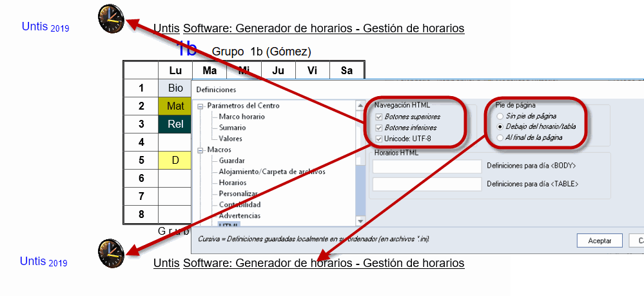Click the bottom Untis clock icon

[x=112, y=253]
